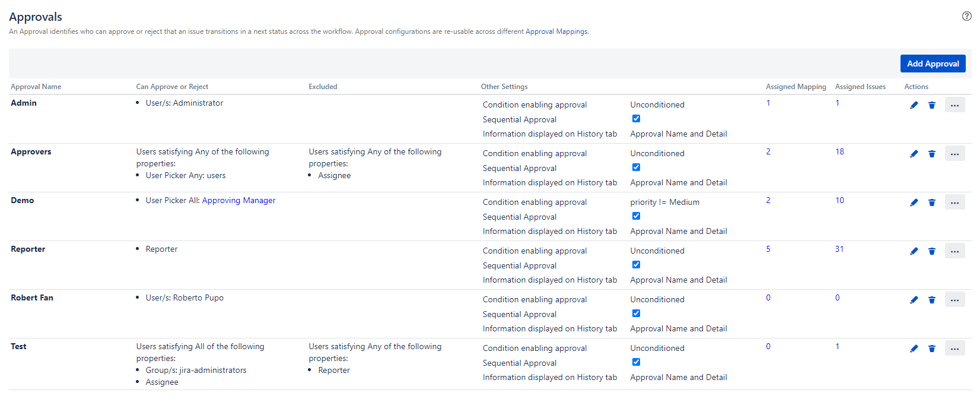Open more actions menu for Robert Fan

click(954, 300)
